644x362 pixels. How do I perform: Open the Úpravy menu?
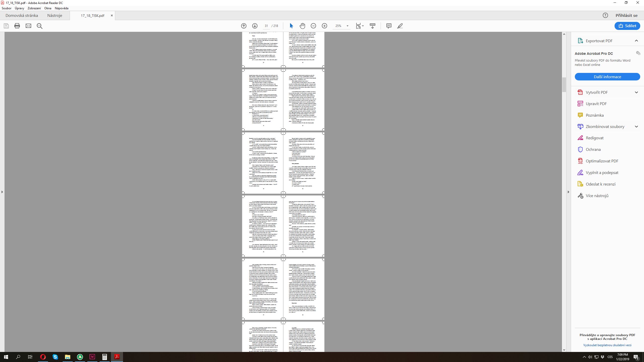19,8
